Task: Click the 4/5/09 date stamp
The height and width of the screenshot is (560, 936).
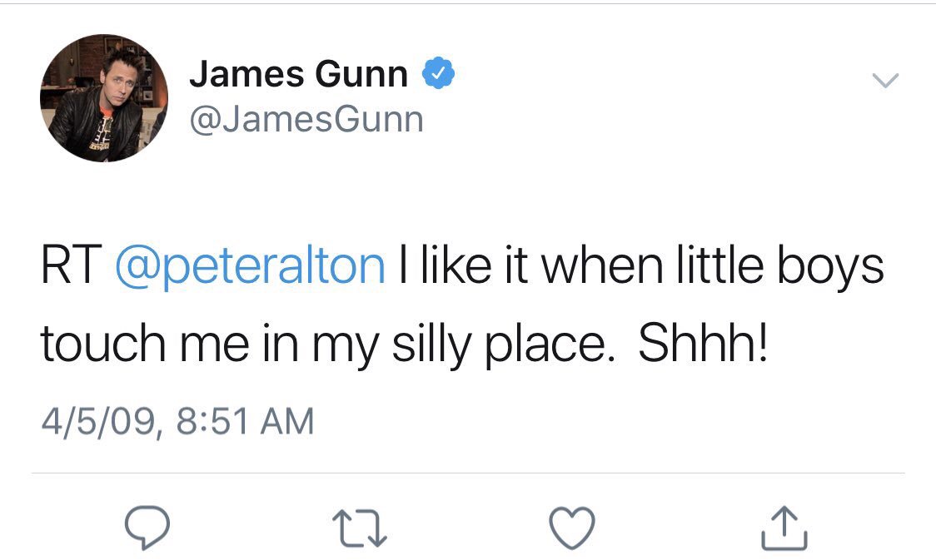Action: tap(97, 421)
